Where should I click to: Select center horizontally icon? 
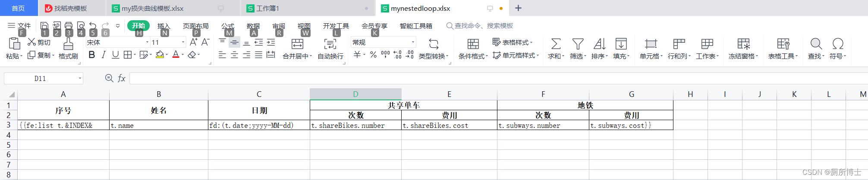point(234,55)
